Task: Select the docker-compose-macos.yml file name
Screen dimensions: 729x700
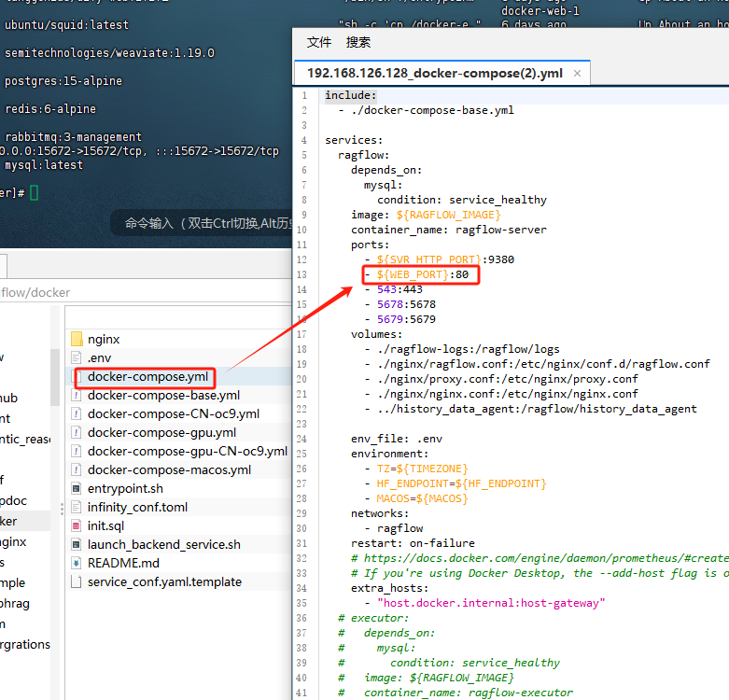Action: [x=169, y=470]
